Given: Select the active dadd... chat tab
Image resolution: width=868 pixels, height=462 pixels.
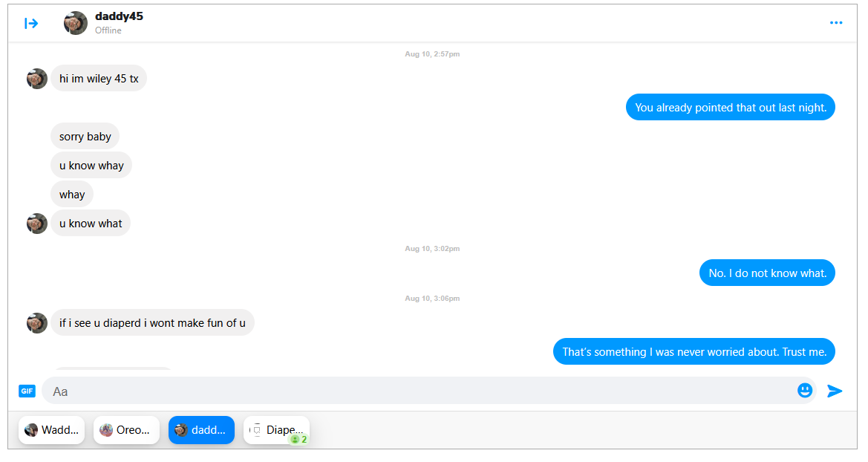Looking at the screenshot, I should pyautogui.click(x=201, y=430).
